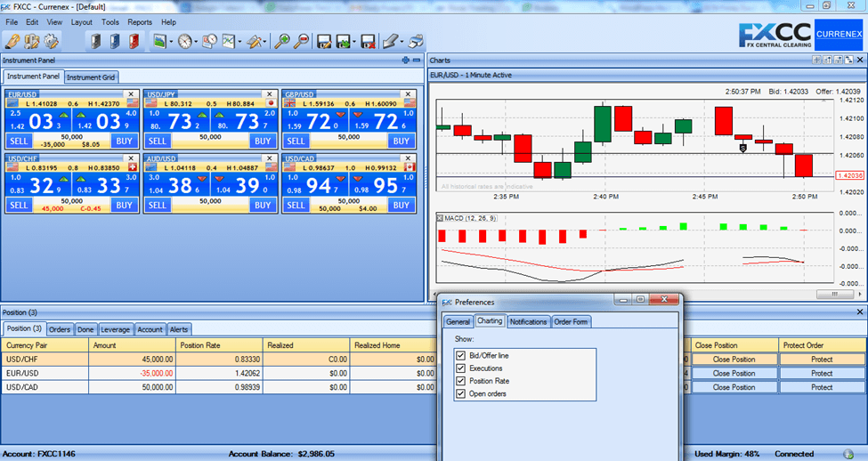The height and width of the screenshot is (461, 868).
Task: Click BUY on USD/JPY tile
Action: point(263,142)
